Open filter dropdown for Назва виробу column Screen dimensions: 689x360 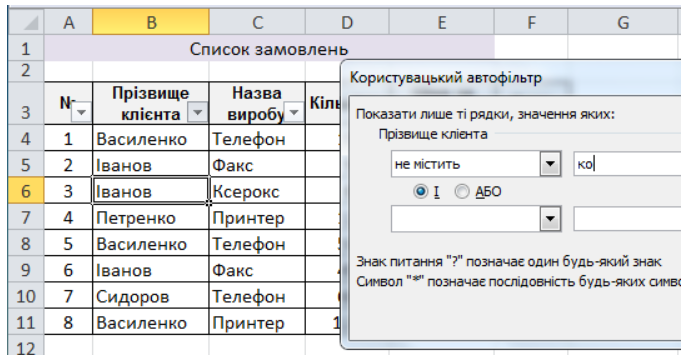[294, 113]
